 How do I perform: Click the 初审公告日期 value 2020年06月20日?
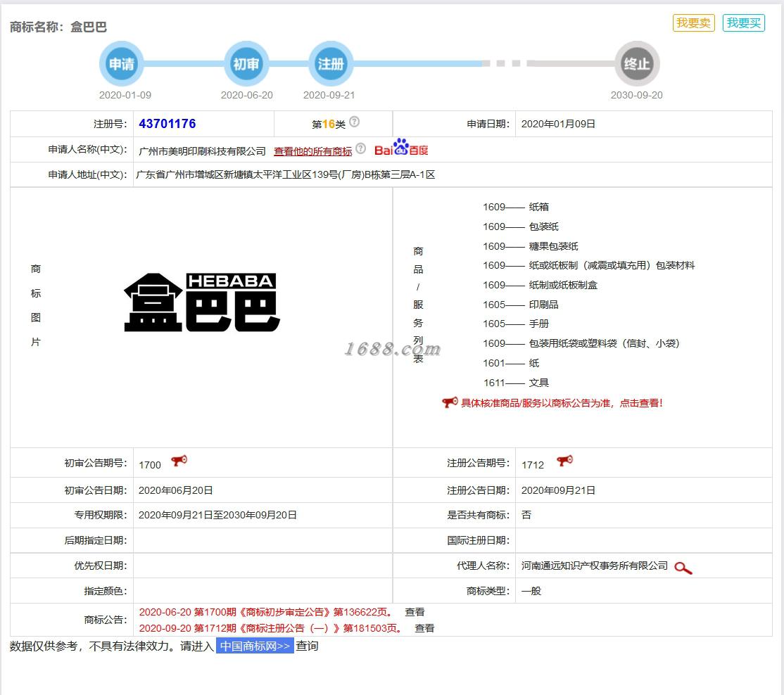[x=175, y=490]
